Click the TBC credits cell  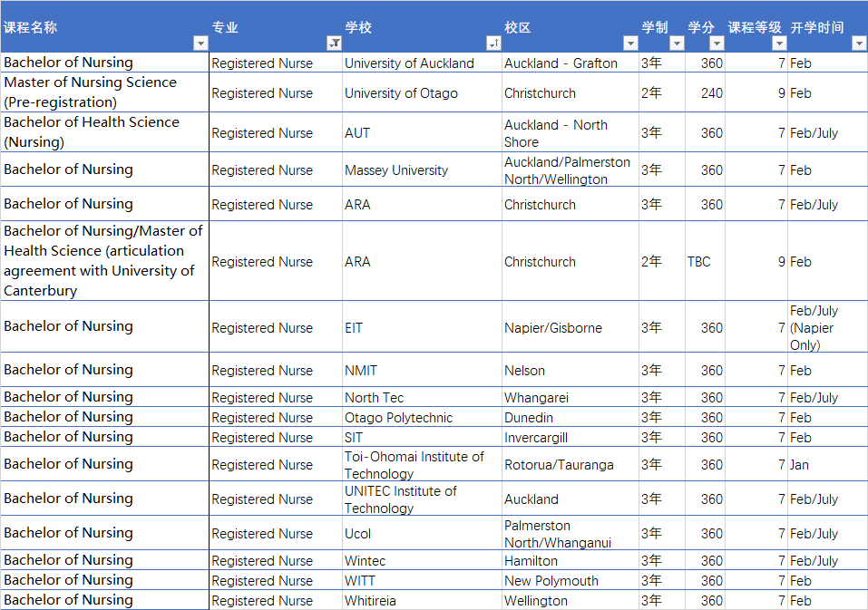[x=705, y=261]
